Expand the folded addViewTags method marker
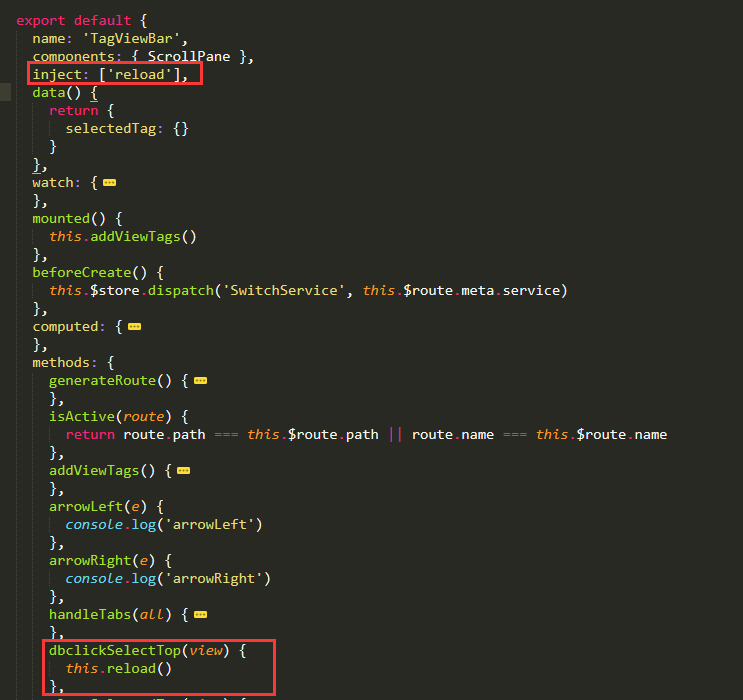This screenshot has width=743, height=700. (183, 471)
